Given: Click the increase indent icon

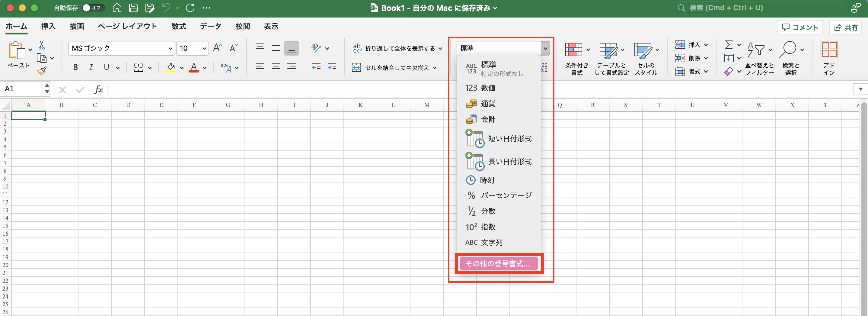Looking at the screenshot, I should click(x=332, y=68).
